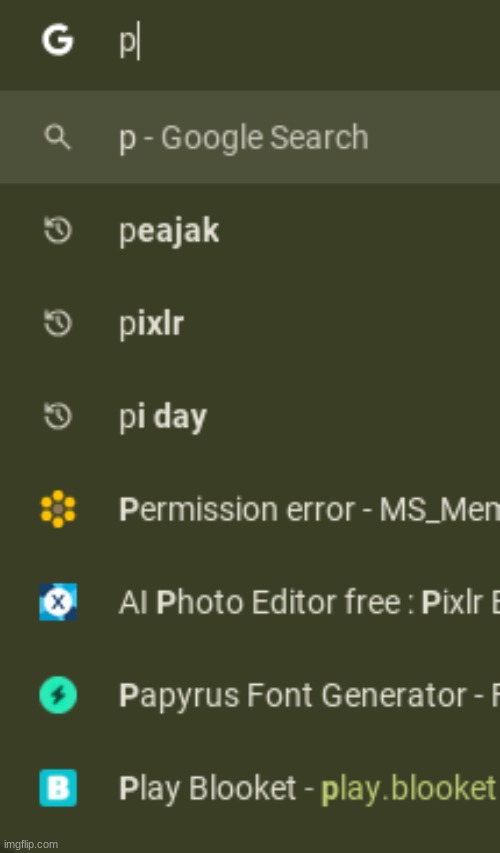This screenshot has width=500, height=853.
Task: Click the history clock icon beside pixlr
Action: (x=58, y=323)
